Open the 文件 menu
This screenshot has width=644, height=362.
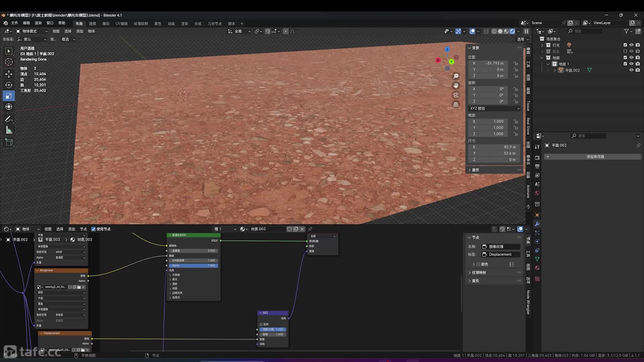pyautogui.click(x=14, y=23)
